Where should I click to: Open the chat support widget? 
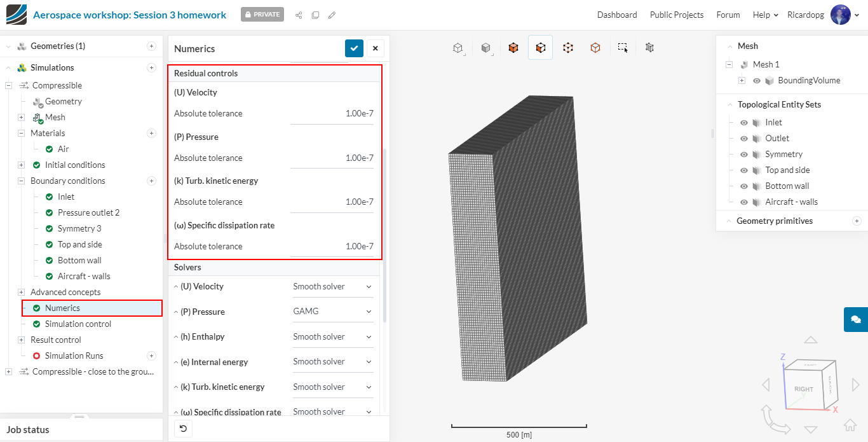point(856,319)
